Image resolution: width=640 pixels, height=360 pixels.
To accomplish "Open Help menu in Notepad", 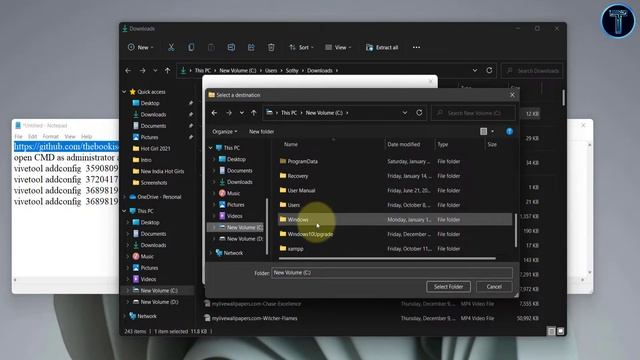I will (x=87, y=136).
